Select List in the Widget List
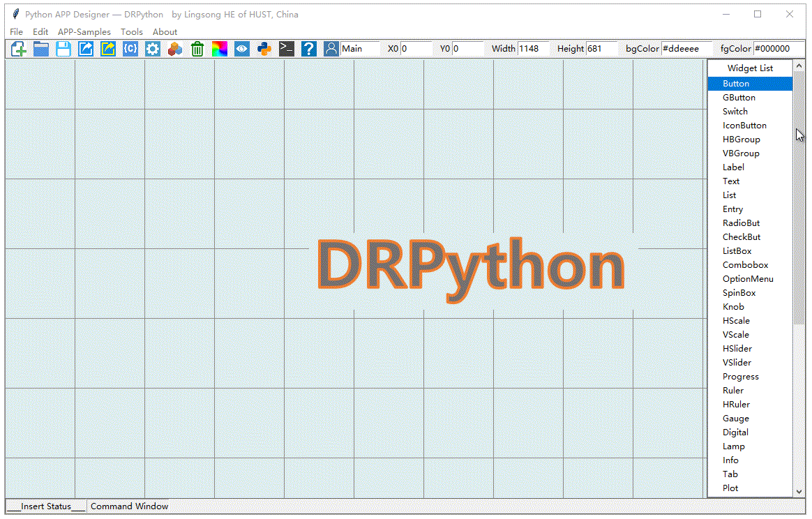Image resolution: width=812 pixels, height=519 pixels. [750, 195]
